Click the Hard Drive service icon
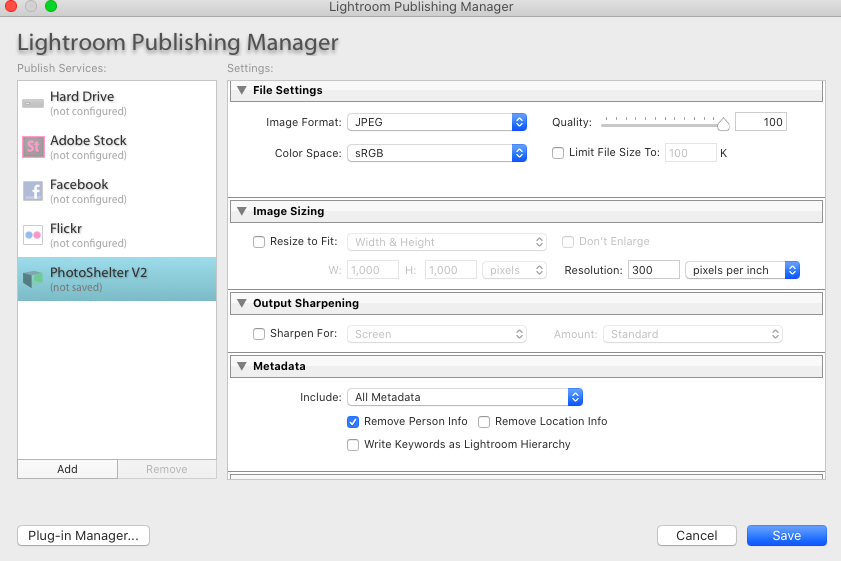 click(x=33, y=103)
